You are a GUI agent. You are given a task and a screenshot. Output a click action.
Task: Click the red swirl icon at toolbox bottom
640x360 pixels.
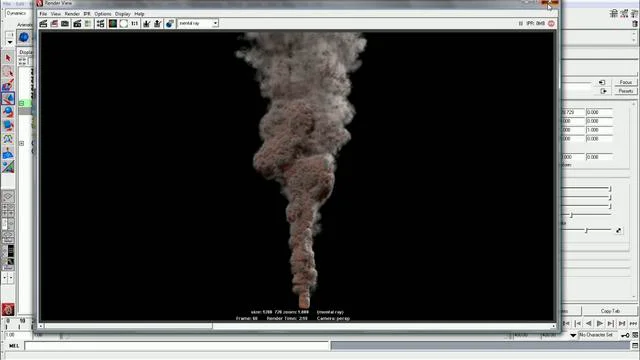pos(8,309)
